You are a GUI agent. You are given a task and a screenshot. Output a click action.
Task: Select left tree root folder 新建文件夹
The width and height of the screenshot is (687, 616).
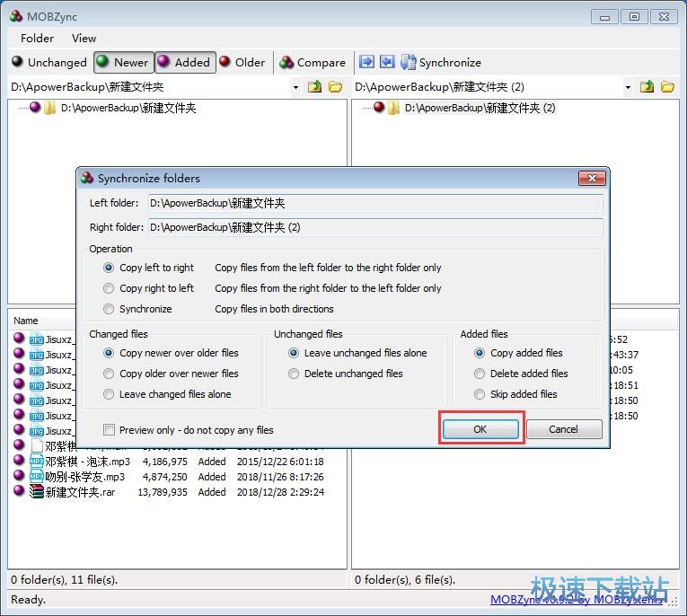click(x=128, y=108)
